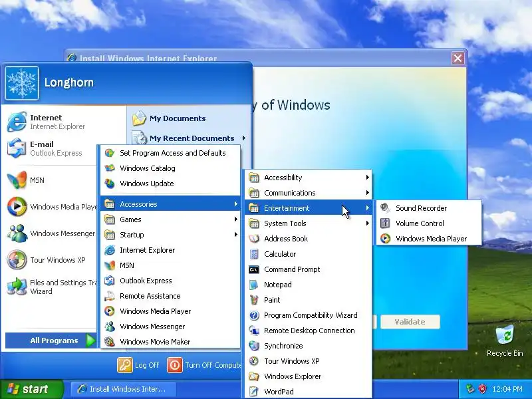Screen dimensions: 532x399
Task: Click the start button
Action: coord(31,389)
